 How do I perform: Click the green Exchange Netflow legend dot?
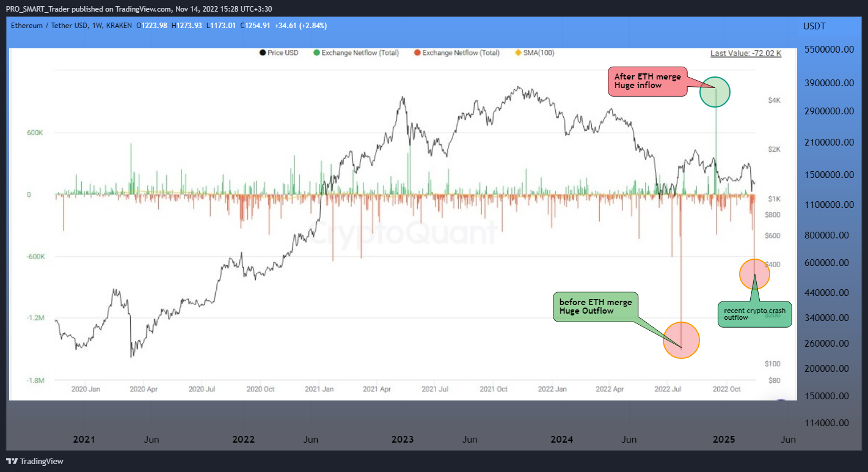pyautogui.click(x=316, y=53)
